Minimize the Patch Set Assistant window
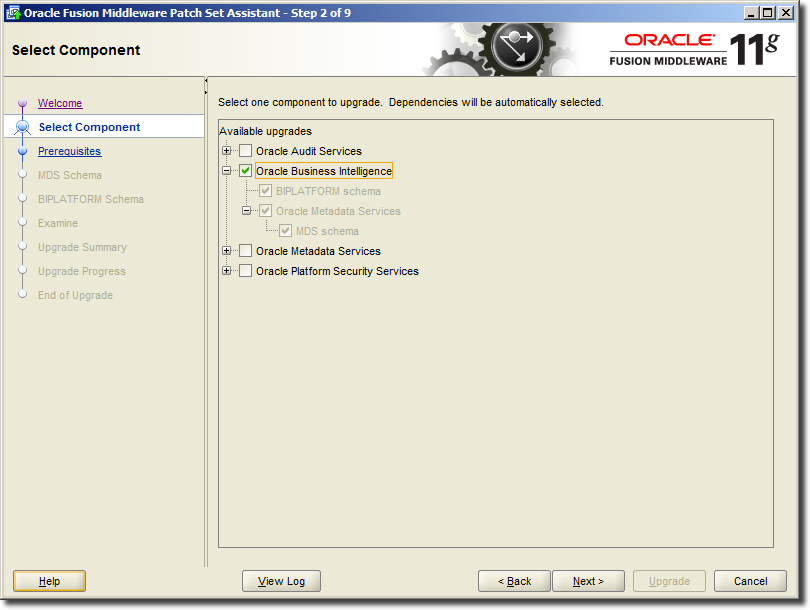This screenshot has height=610, width=810. [752, 12]
